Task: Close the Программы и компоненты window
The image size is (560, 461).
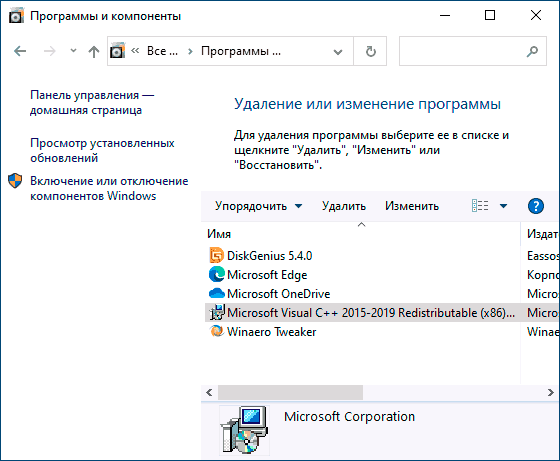Action: (536, 15)
